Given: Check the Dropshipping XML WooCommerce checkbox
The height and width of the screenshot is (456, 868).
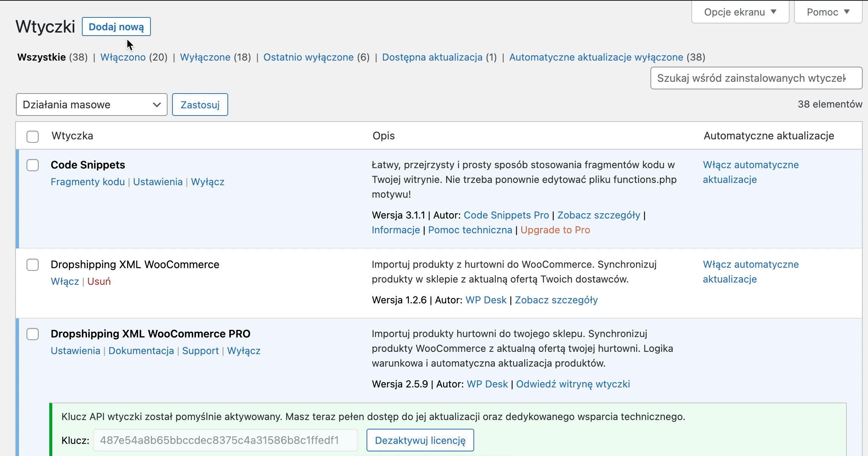Looking at the screenshot, I should tap(33, 265).
